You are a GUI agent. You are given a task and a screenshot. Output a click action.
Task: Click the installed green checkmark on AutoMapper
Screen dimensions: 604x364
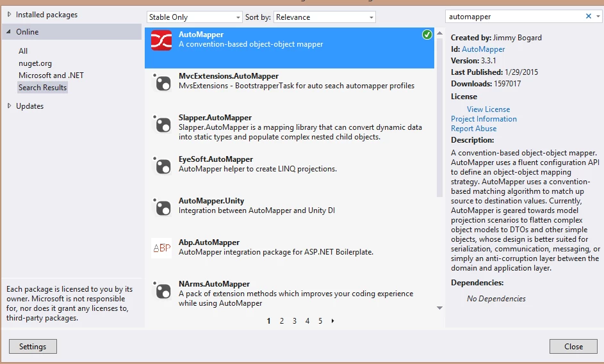point(427,35)
